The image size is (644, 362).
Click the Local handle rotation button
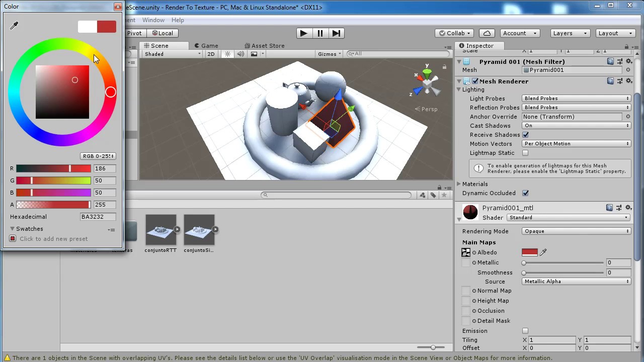pyautogui.click(x=162, y=33)
